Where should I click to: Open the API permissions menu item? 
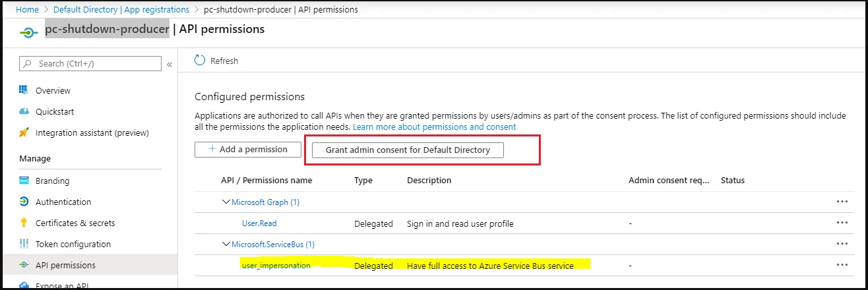click(65, 265)
